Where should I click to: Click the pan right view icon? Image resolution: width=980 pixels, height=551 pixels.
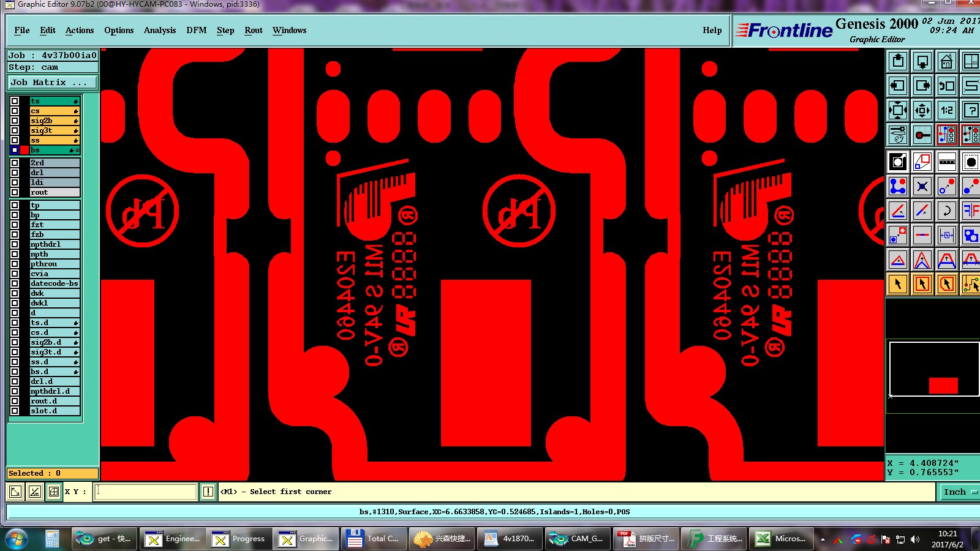[x=922, y=86]
